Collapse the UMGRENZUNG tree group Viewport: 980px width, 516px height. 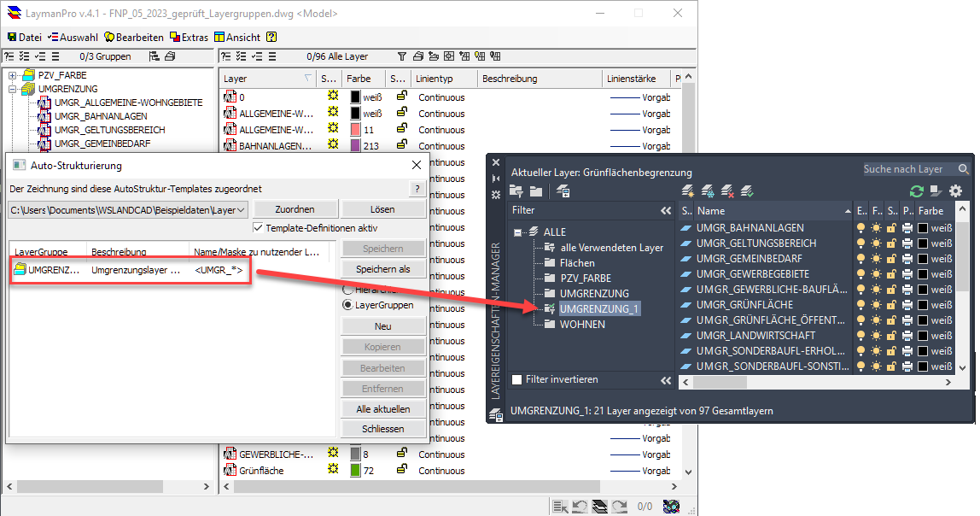tap(13, 89)
